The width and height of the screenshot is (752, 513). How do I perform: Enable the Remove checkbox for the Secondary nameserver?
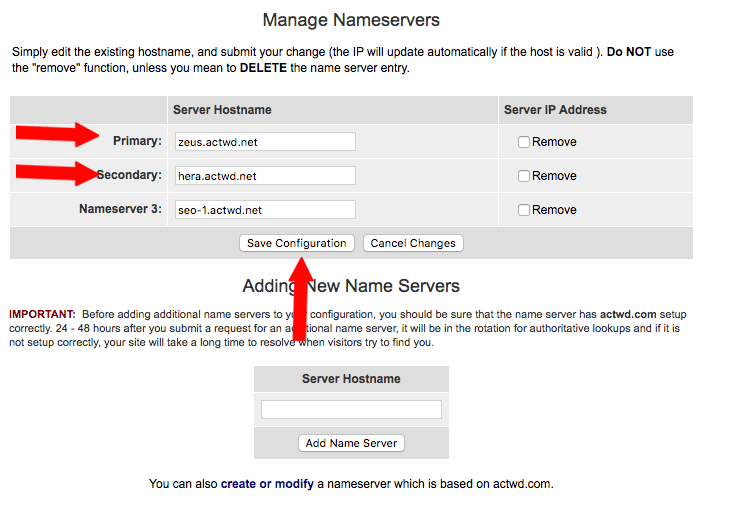524,176
